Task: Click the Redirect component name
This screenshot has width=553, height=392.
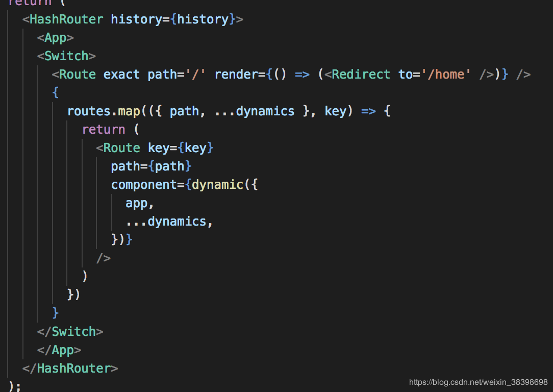Action: [361, 75]
